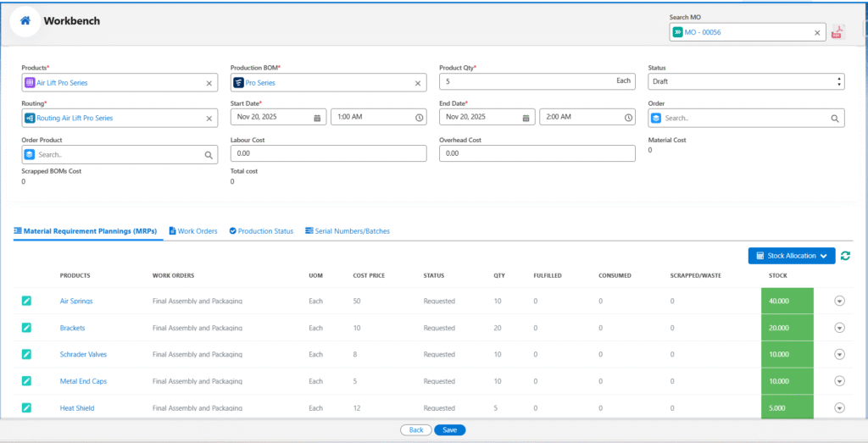Open the Start Date calendar picker

(x=317, y=118)
